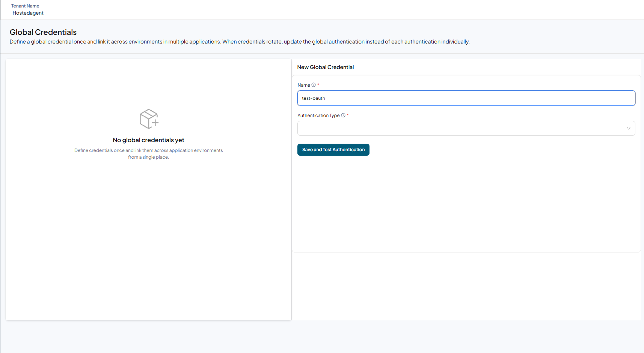
Task: Click the Hostedagent tenant value
Action: pos(28,13)
